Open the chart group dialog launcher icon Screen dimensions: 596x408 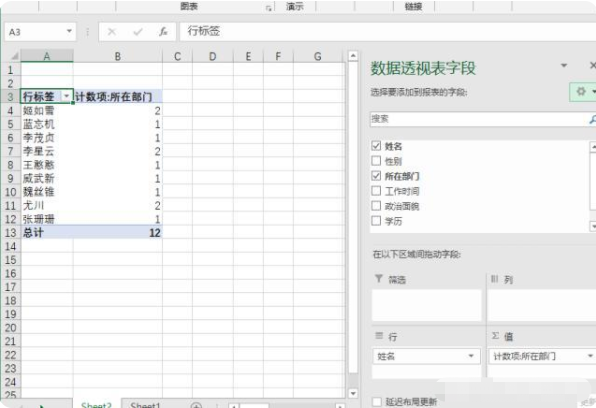268,8
